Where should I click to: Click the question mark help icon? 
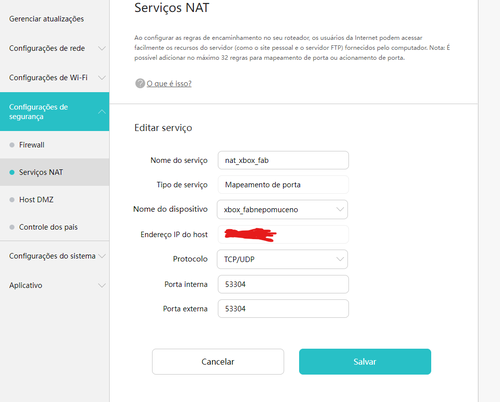click(x=140, y=83)
